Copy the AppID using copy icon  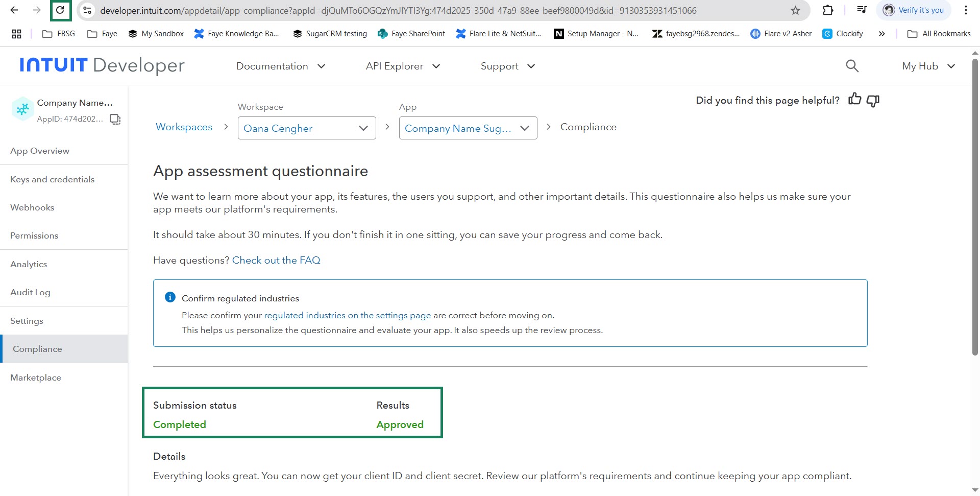(x=115, y=119)
